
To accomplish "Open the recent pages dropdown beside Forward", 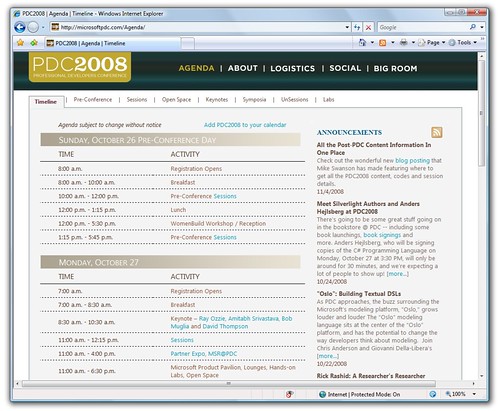I will pyautogui.click(x=43, y=27).
